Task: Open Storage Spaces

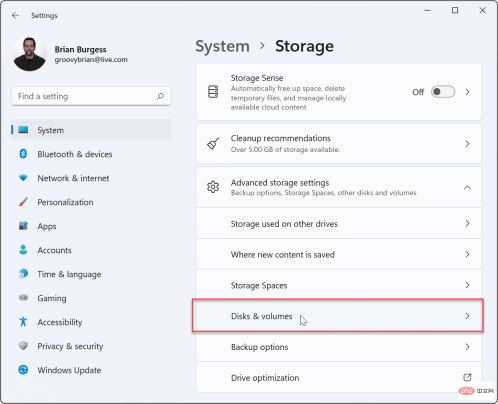Action: 339,285
